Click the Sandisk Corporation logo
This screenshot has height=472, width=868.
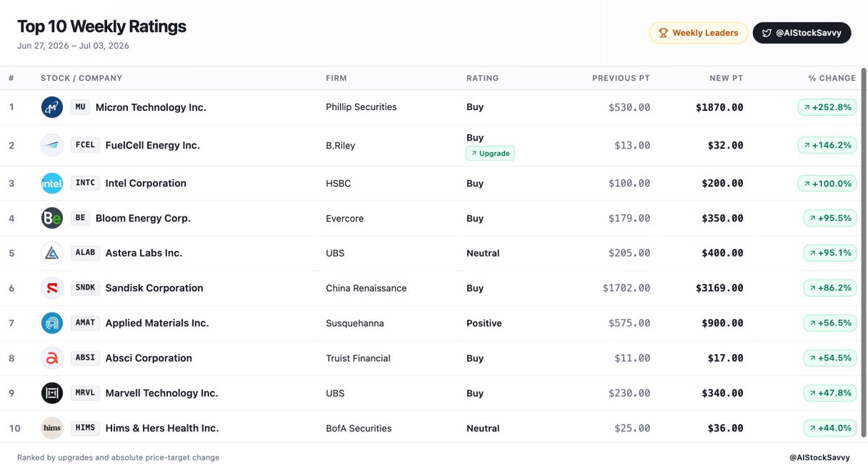[x=52, y=288]
